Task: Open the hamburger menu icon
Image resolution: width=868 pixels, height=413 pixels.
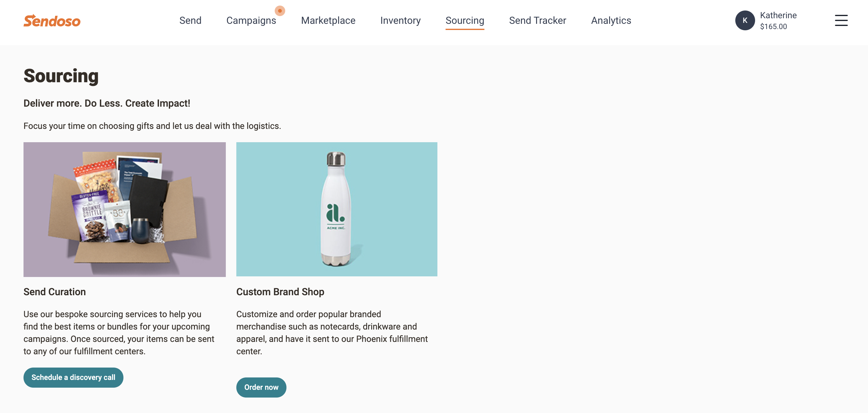Action: [x=841, y=20]
